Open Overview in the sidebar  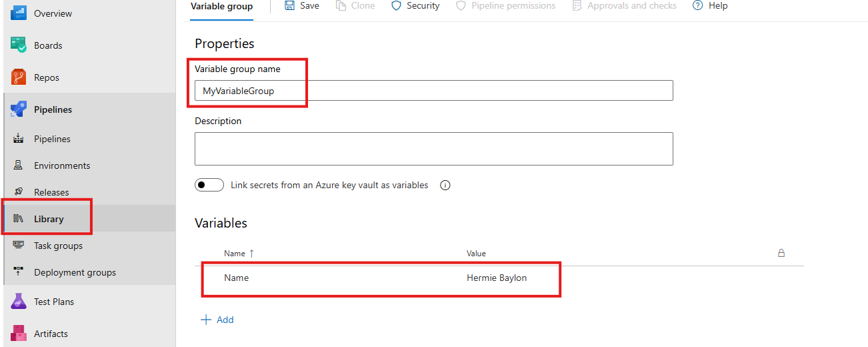[53, 13]
